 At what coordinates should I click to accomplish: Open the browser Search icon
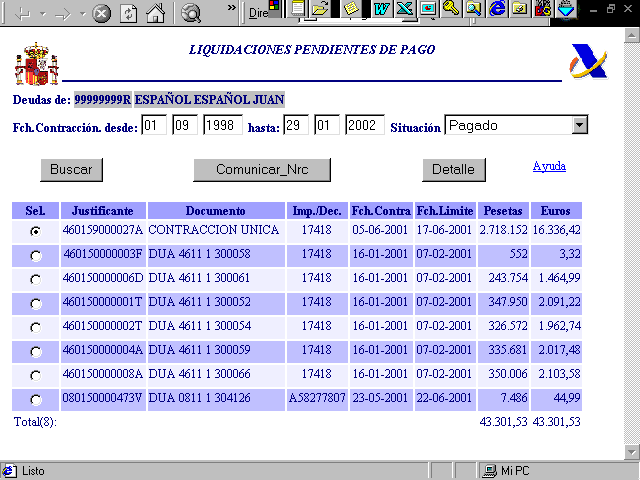[192, 14]
